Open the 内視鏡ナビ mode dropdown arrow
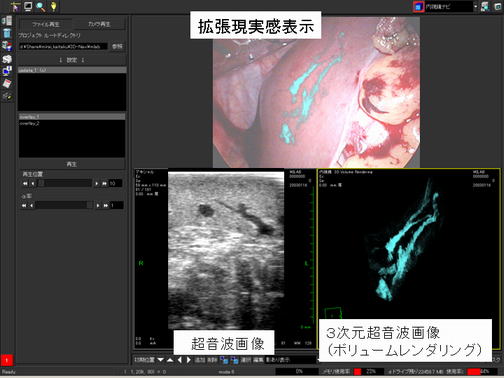 click(x=475, y=6)
